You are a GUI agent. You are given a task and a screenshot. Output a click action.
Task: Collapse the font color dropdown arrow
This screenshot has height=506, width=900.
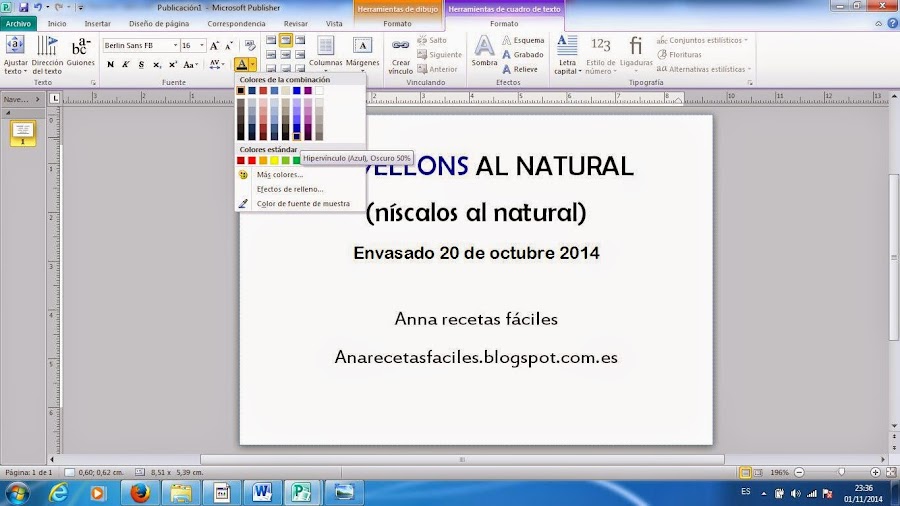(x=253, y=64)
